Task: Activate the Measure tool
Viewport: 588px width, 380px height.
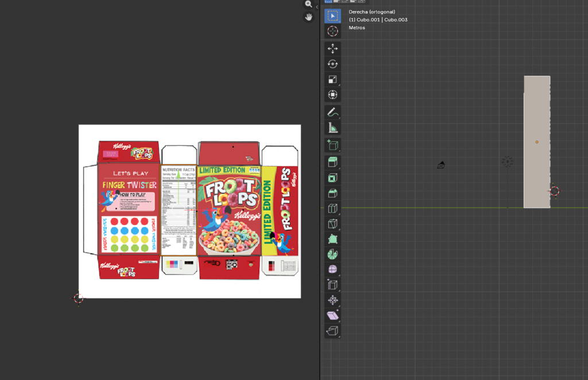Action: [332, 128]
